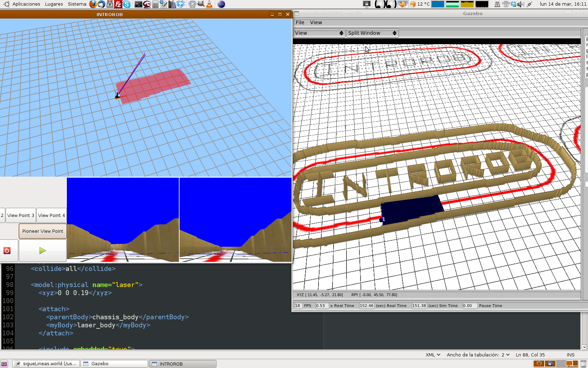Open the Lugares menu
Screen dimensions: 588x368
pyautogui.click(x=54, y=4)
